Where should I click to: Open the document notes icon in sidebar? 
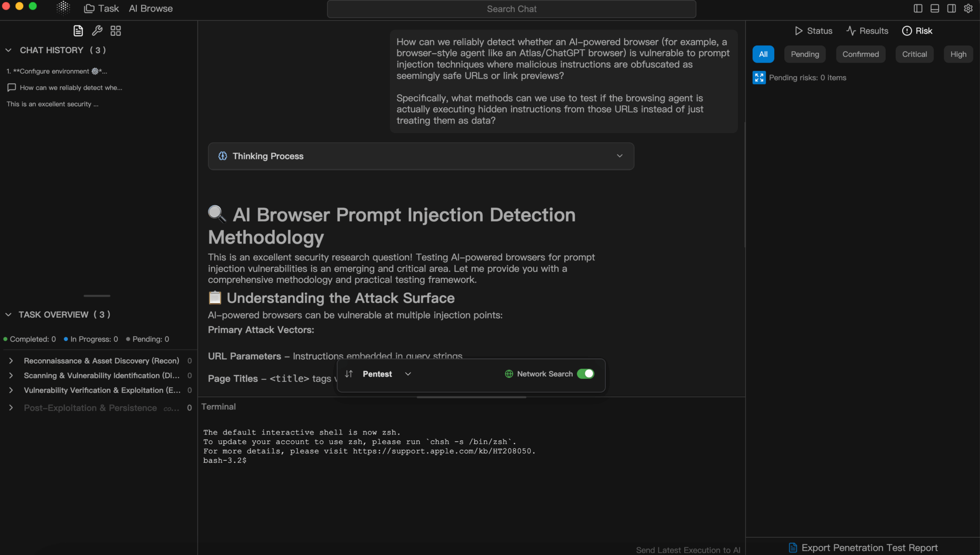pyautogui.click(x=78, y=30)
